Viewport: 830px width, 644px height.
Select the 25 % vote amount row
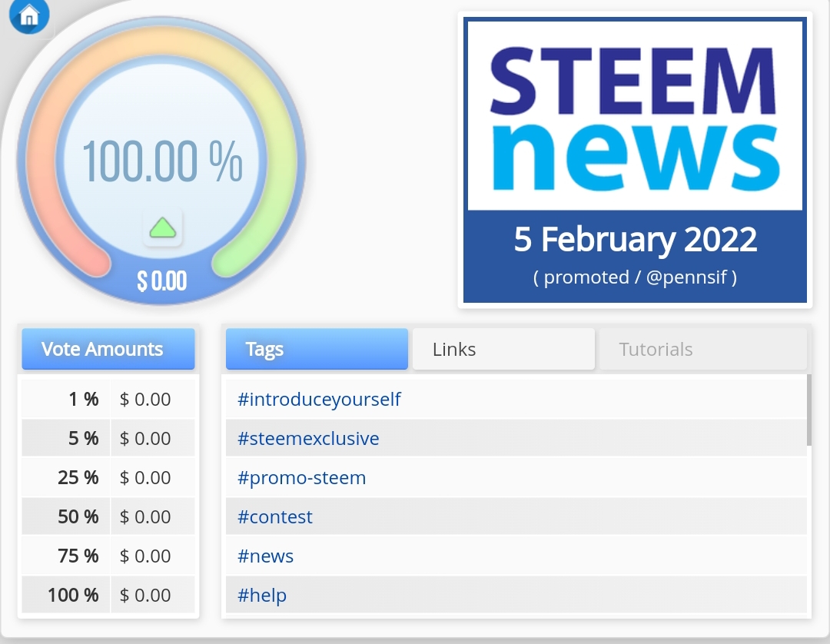click(x=108, y=477)
